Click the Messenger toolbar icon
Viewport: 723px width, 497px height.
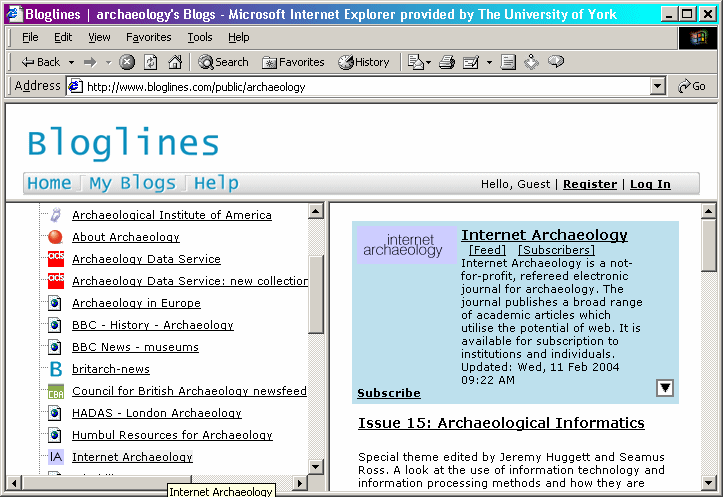[531, 62]
